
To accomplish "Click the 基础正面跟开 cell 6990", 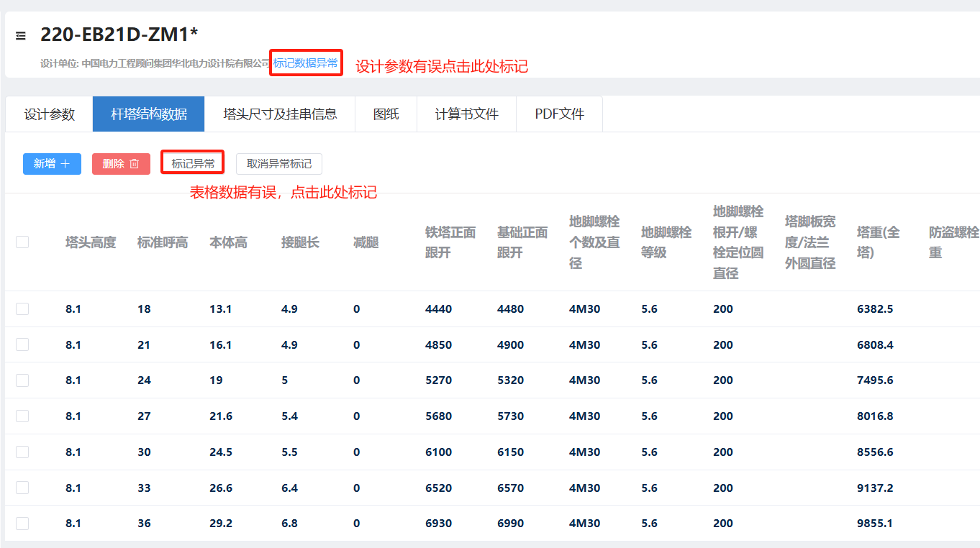I will [510, 524].
